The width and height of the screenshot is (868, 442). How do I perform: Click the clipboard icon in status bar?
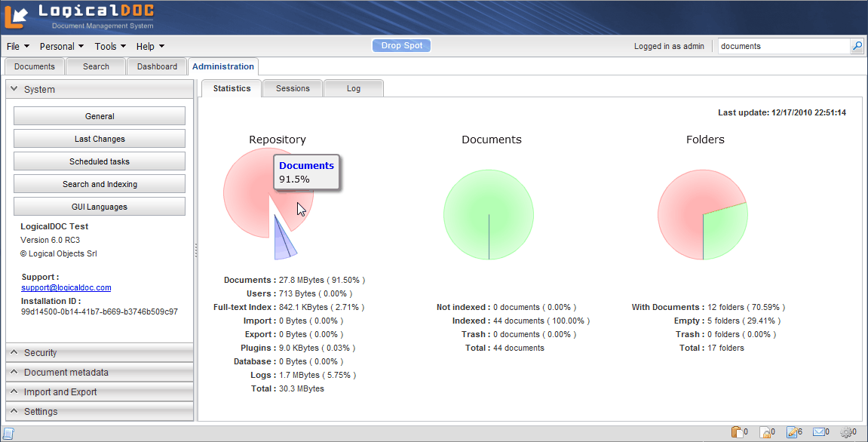737,432
